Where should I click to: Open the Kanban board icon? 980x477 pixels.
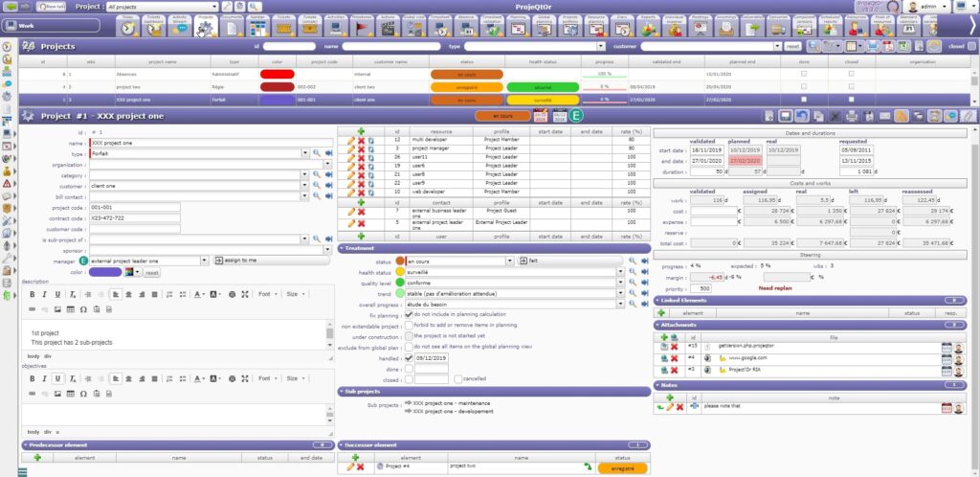[258, 27]
